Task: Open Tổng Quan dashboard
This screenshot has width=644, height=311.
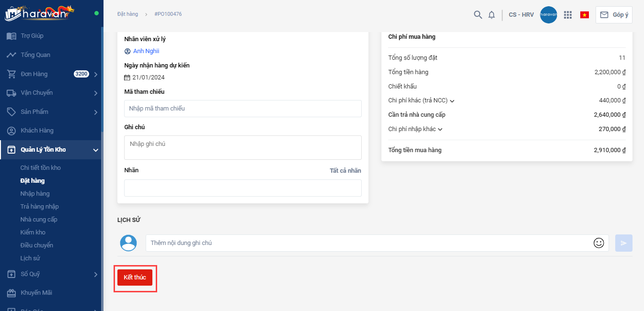Action: click(35, 55)
